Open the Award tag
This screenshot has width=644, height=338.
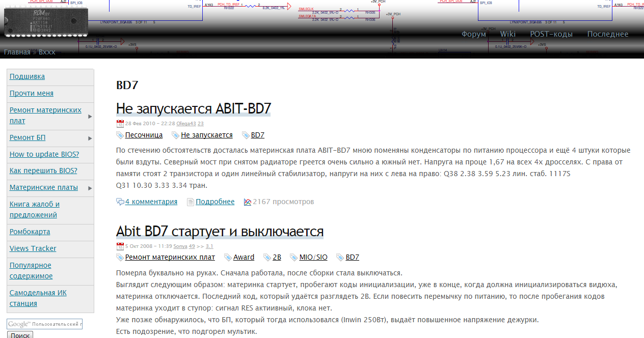point(244,257)
